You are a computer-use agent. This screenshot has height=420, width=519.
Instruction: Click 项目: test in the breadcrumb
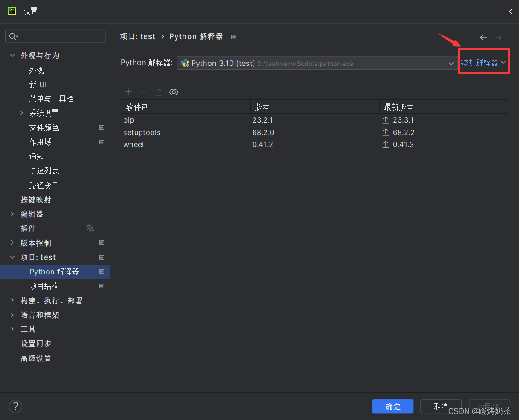(138, 36)
